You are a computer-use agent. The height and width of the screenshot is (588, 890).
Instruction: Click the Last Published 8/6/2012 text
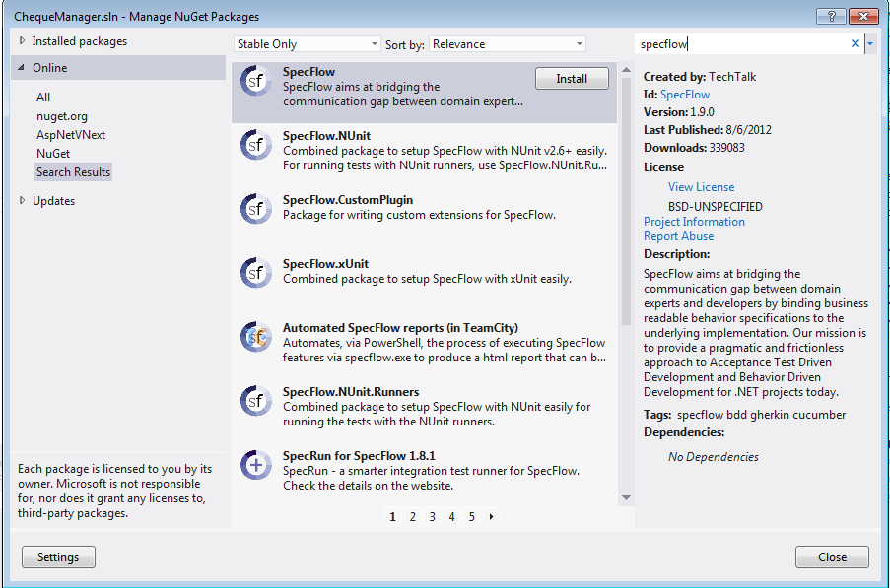click(x=708, y=130)
